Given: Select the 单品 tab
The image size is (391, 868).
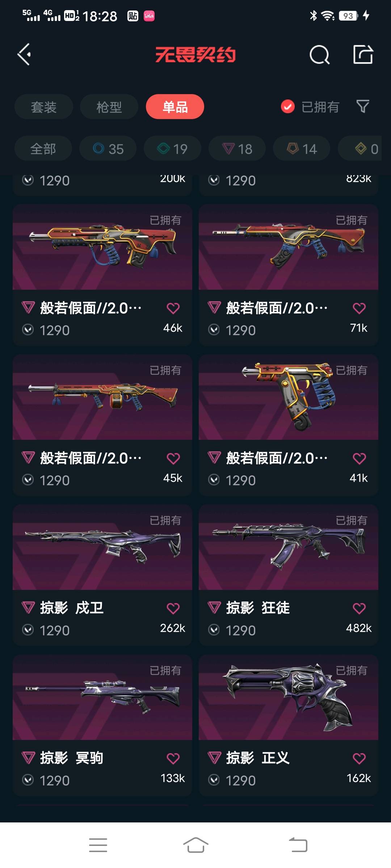Looking at the screenshot, I should 175,107.
